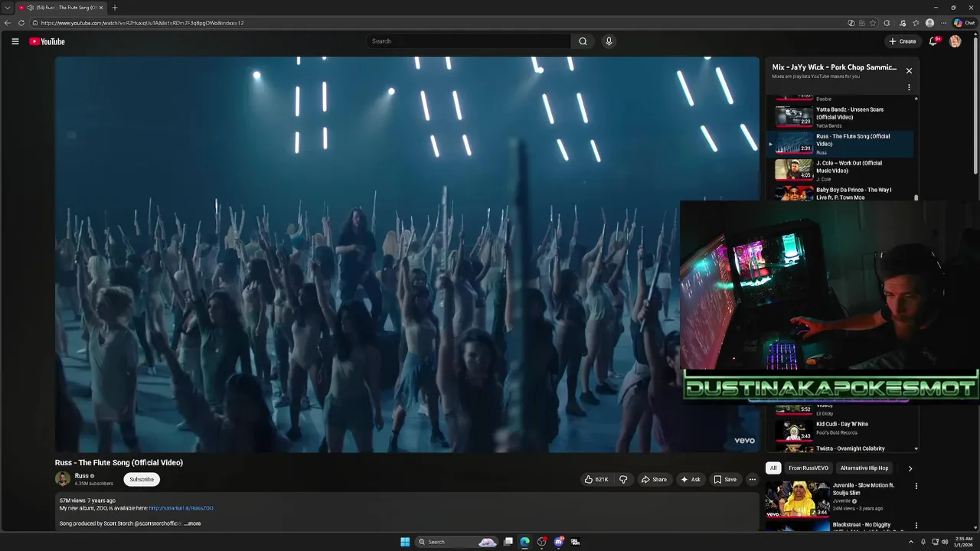
Task: Dislike the video with thumbs-down
Action: [623, 479]
